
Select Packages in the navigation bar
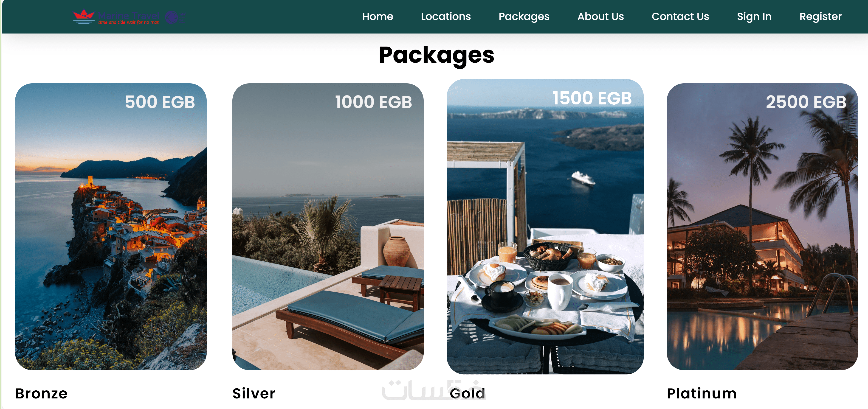[x=524, y=17]
